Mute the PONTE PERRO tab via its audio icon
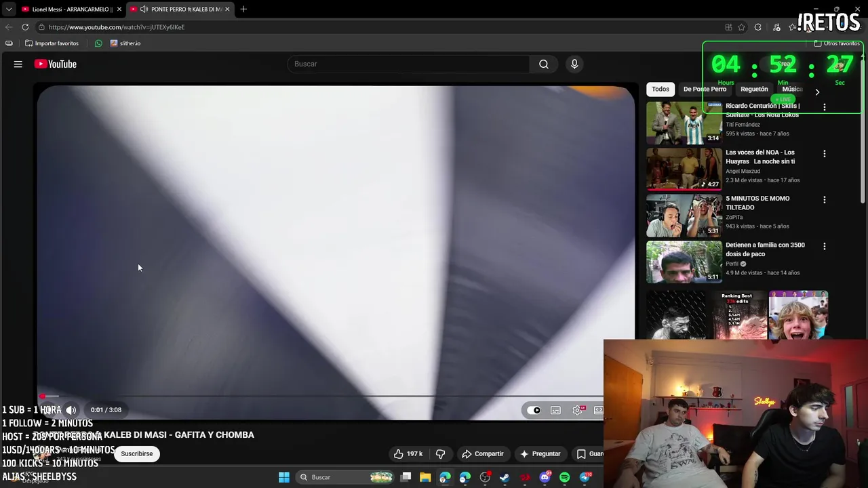The width and height of the screenshot is (868, 488). pyautogui.click(x=144, y=9)
